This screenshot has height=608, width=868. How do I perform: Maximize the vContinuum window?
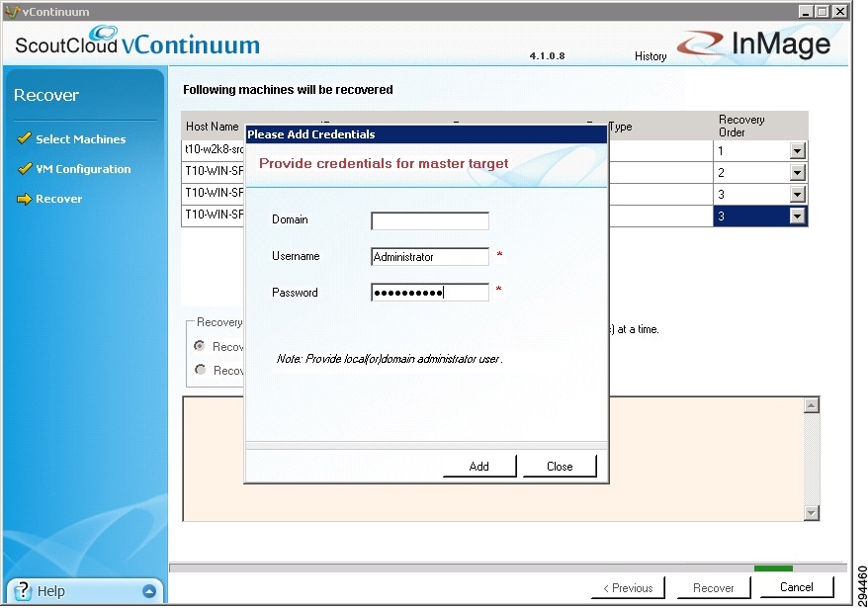point(823,11)
